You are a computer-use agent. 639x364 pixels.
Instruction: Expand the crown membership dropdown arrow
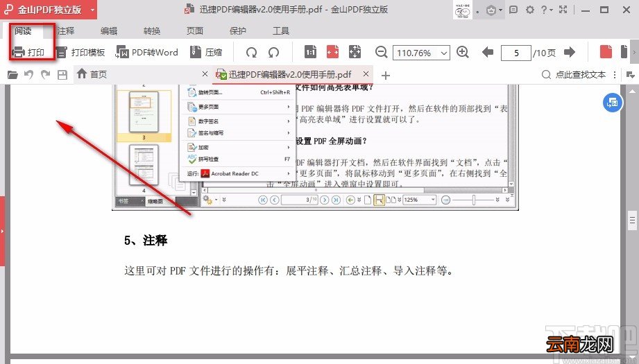coord(500,10)
